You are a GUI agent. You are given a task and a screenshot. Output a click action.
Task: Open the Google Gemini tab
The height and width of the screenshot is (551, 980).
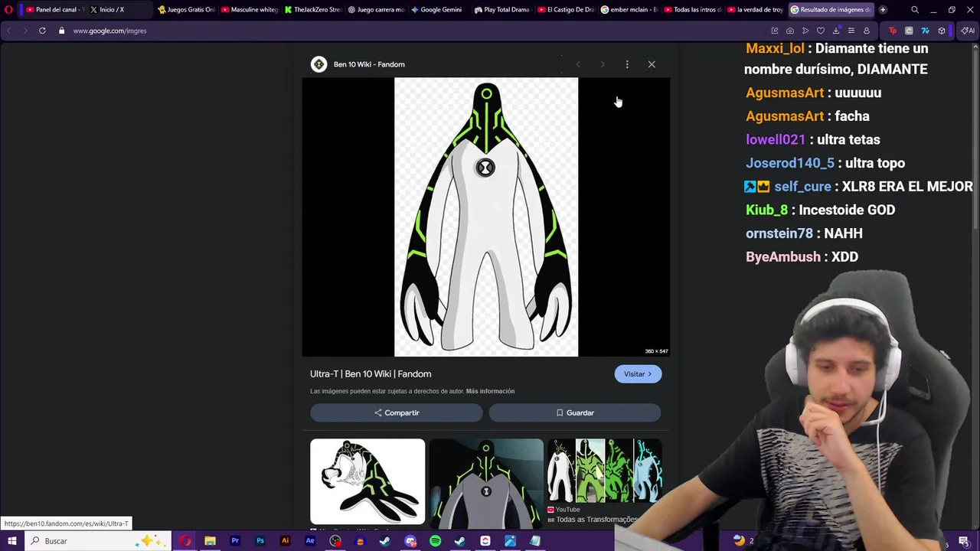tap(439, 10)
